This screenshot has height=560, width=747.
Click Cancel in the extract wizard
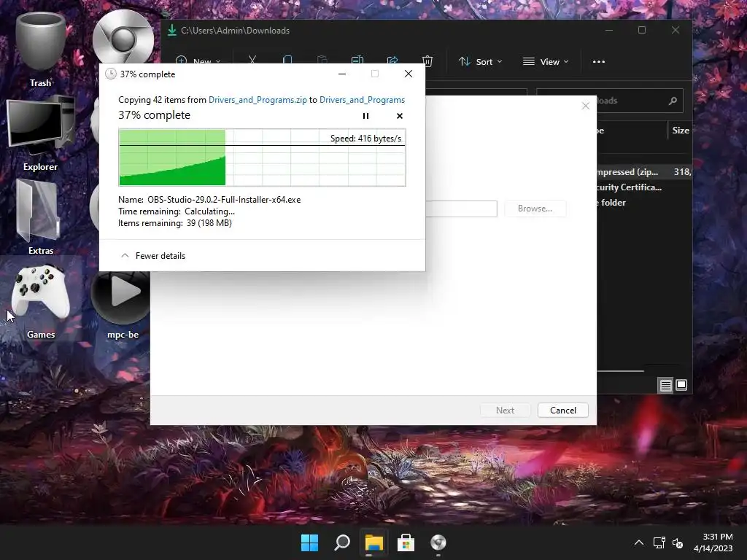point(563,411)
